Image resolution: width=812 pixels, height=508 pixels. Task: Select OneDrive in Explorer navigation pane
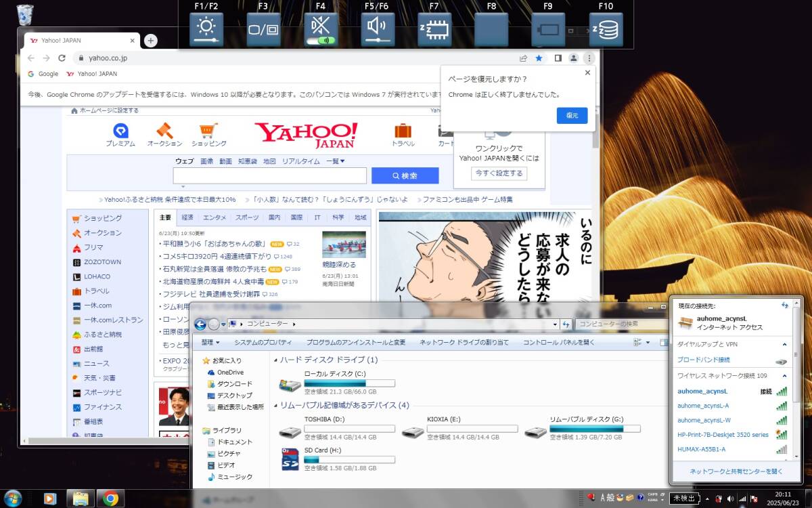[x=225, y=372]
